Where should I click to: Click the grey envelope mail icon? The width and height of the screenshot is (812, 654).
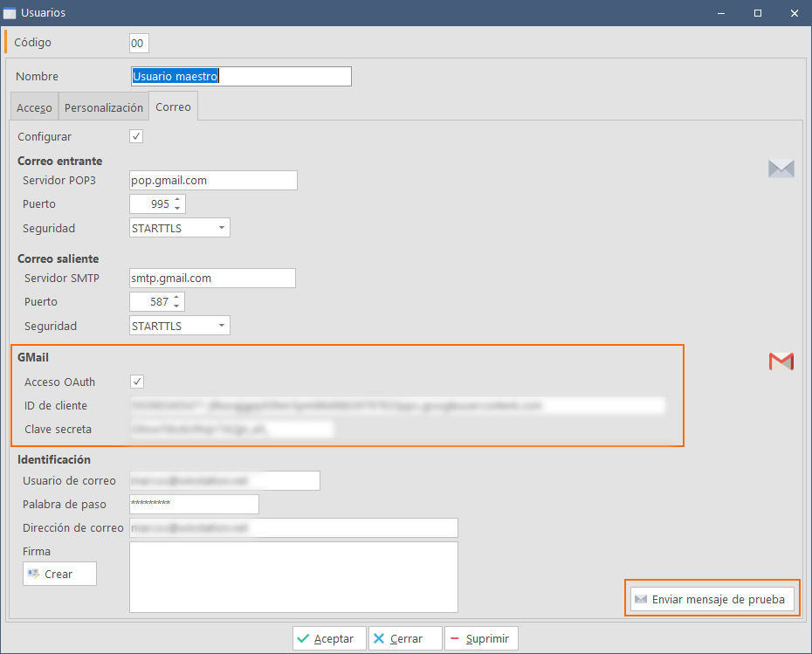pyautogui.click(x=781, y=169)
